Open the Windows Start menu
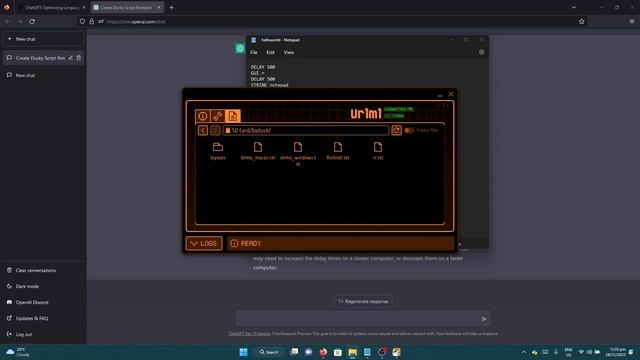Viewport: 640px width, 360px height. pos(243,352)
